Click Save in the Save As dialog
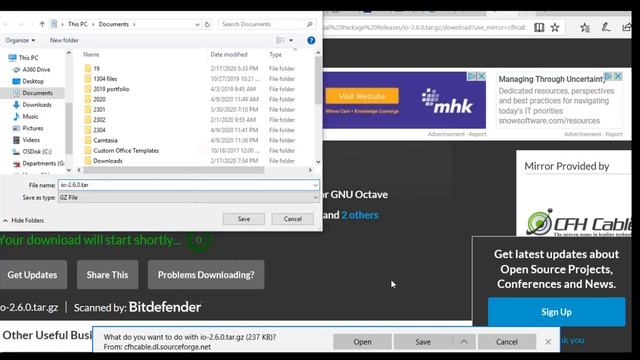 click(244, 219)
